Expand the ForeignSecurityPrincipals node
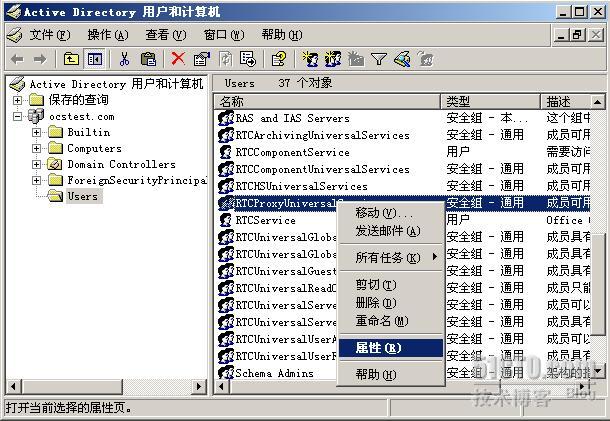 (x=36, y=180)
